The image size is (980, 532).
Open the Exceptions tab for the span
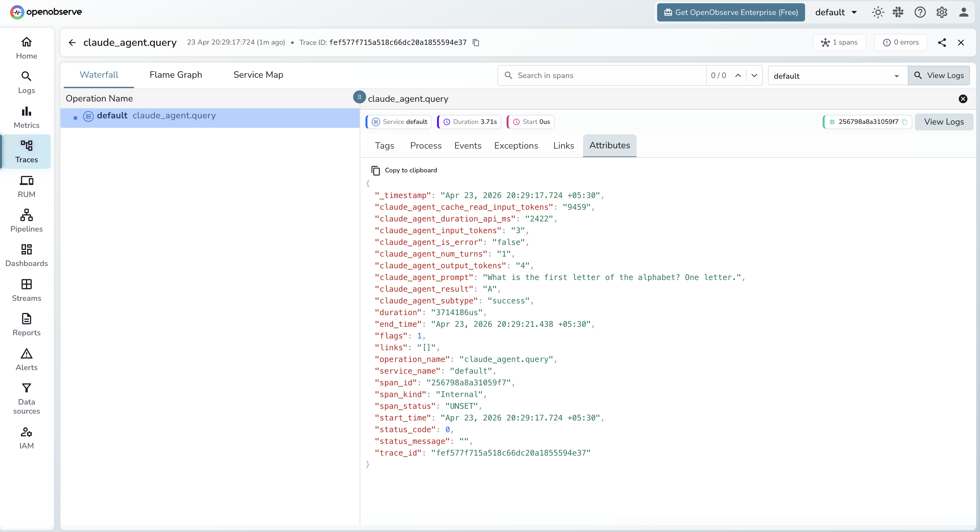(x=516, y=145)
